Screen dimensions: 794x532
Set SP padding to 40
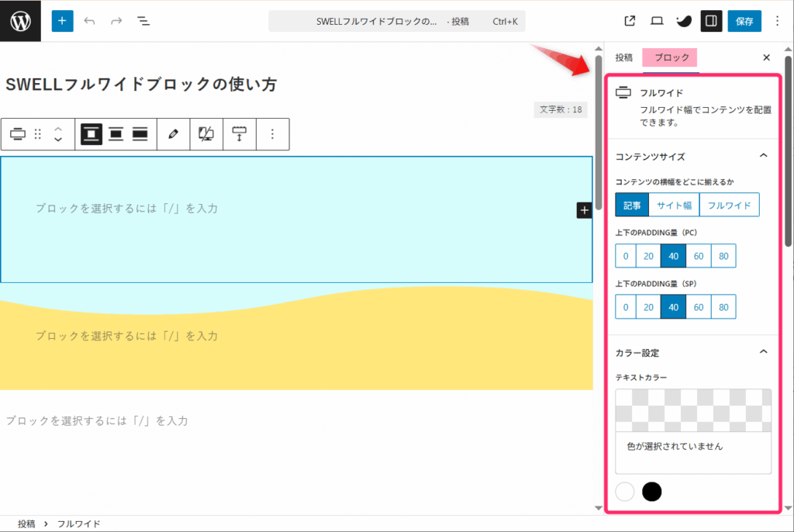coord(674,307)
